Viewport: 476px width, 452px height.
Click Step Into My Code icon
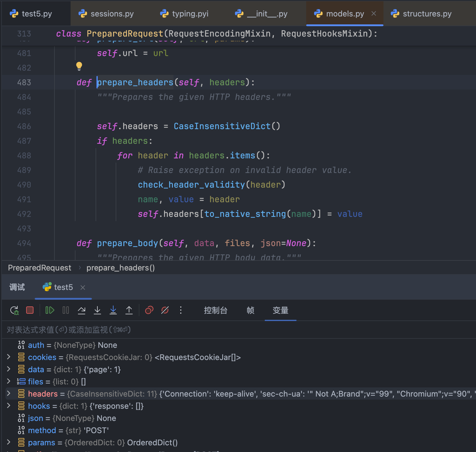[113, 310]
